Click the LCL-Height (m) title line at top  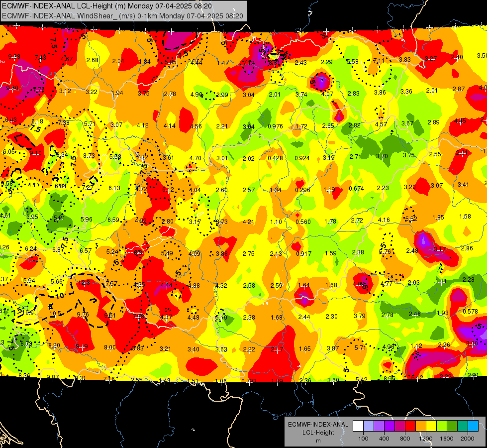107,6
